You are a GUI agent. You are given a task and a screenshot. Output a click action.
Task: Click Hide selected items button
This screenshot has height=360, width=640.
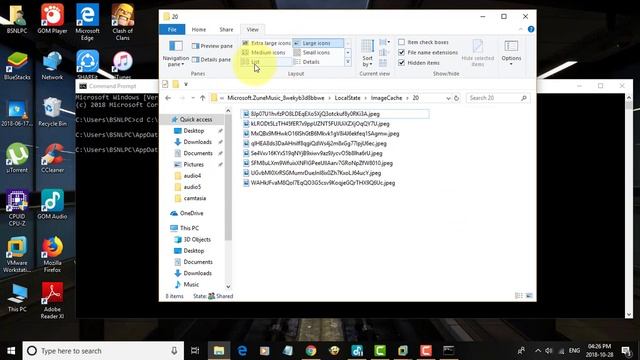[478, 53]
